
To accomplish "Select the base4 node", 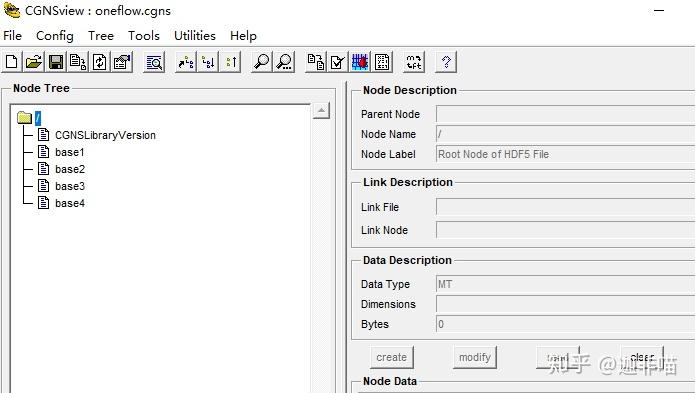I will (x=70, y=203).
